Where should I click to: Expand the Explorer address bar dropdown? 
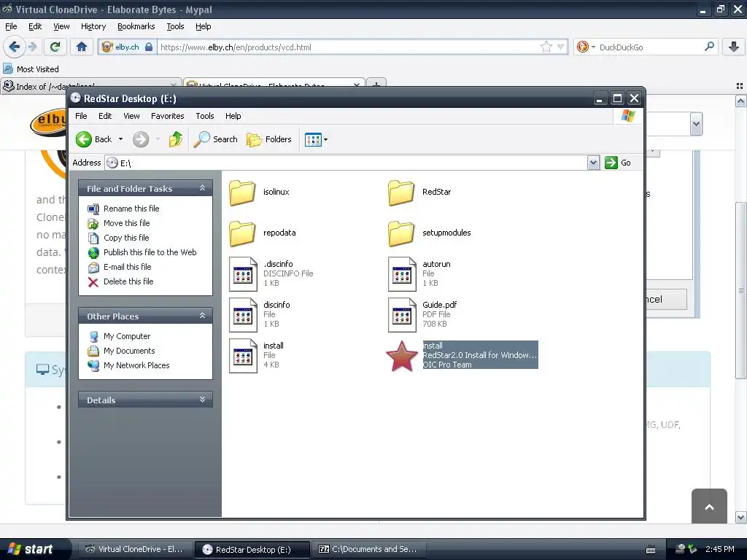593,163
